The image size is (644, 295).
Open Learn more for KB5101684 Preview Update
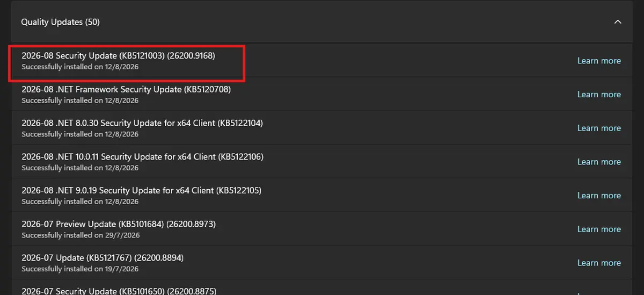[599, 229]
